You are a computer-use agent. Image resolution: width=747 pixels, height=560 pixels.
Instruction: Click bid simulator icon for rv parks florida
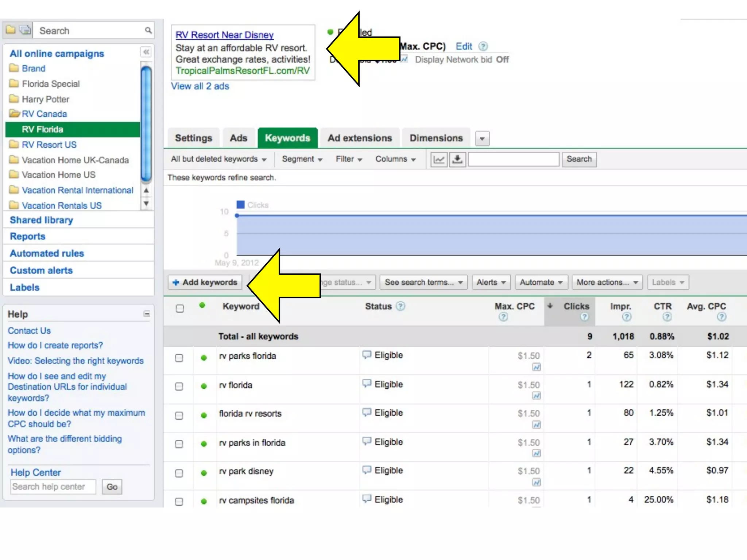pyautogui.click(x=536, y=367)
